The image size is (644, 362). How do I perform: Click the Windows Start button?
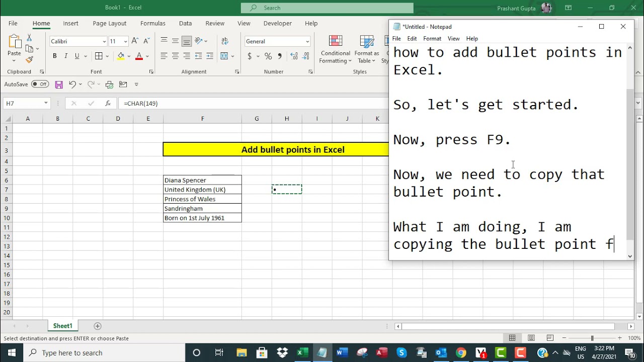click(12, 352)
